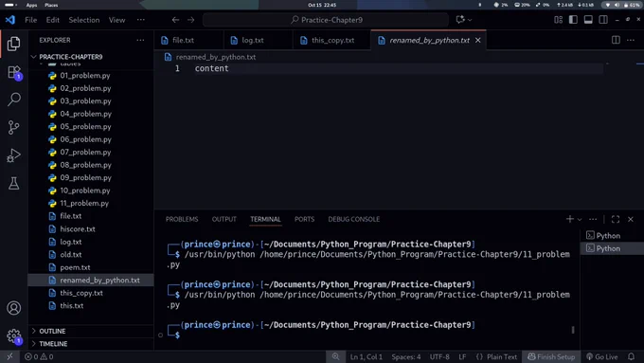
Task: Close the terminal panel
Action: (631, 219)
